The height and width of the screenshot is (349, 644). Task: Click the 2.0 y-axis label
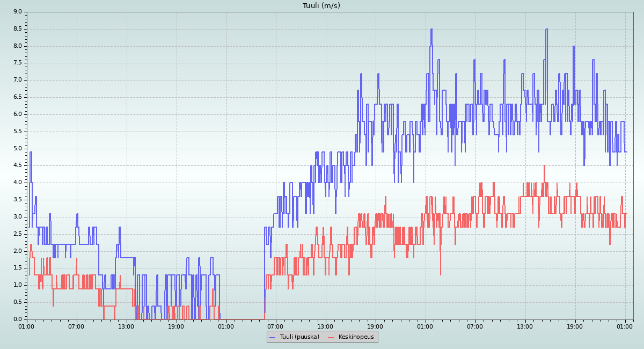tap(17, 251)
